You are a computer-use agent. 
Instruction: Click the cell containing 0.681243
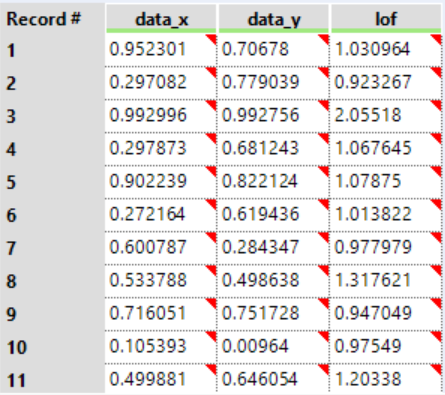coord(273,149)
